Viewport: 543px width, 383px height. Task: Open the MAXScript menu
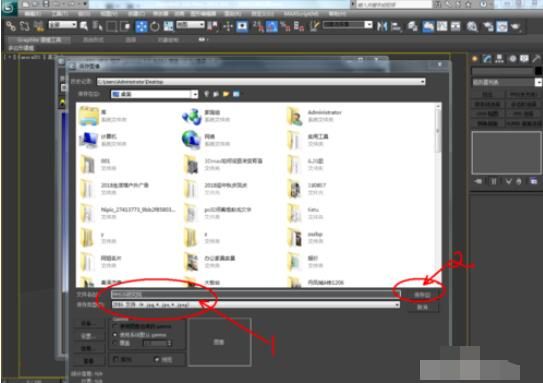301,14
